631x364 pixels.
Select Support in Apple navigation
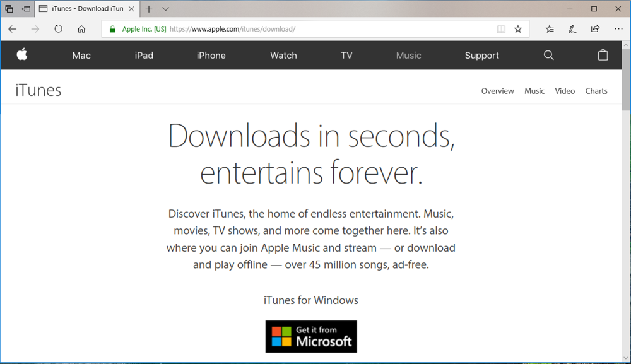(x=481, y=56)
